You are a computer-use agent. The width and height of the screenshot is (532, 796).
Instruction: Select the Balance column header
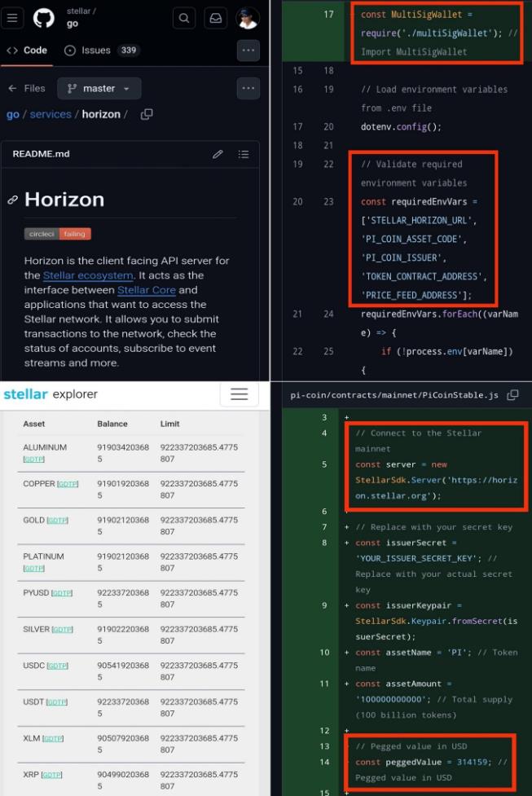[112, 424]
